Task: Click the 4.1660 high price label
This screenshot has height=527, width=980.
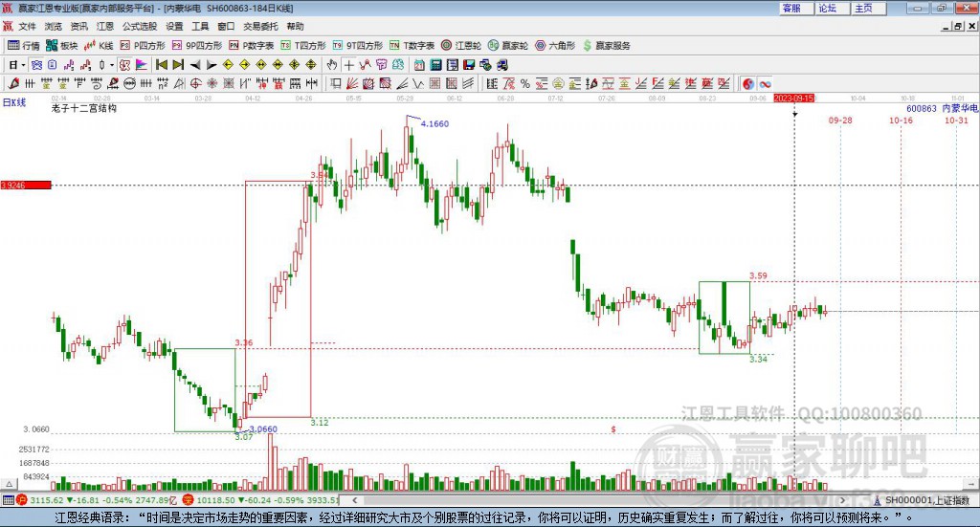Action: [x=434, y=123]
